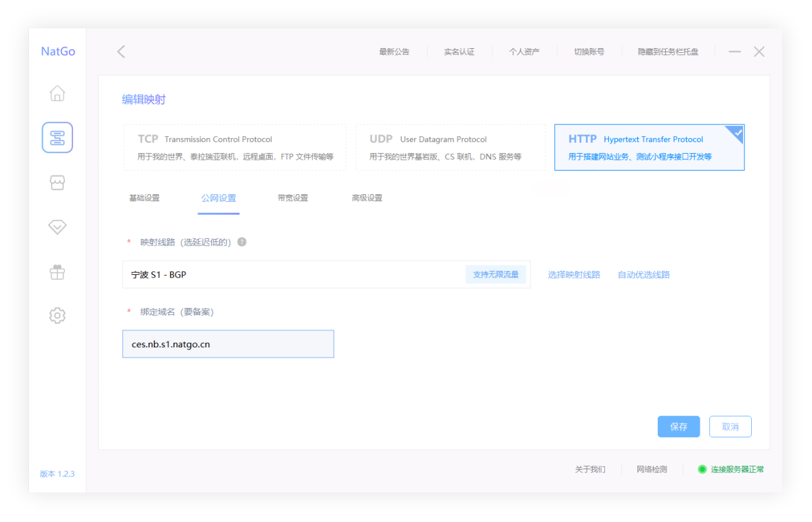The width and height of the screenshot is (812, 522).
Task: Go back using the left arrow
Action: point(121,51)
